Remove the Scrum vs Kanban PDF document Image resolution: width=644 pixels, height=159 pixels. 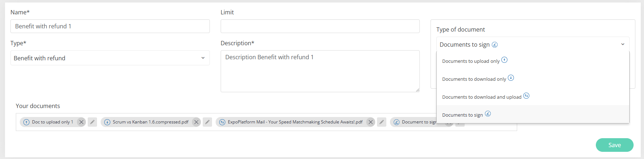(196, 122)
